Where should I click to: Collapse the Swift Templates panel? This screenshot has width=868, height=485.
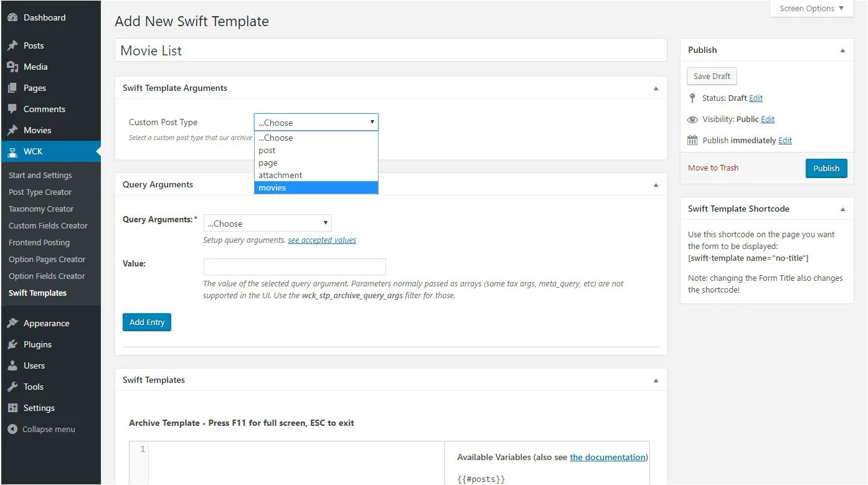pos(656,380)
